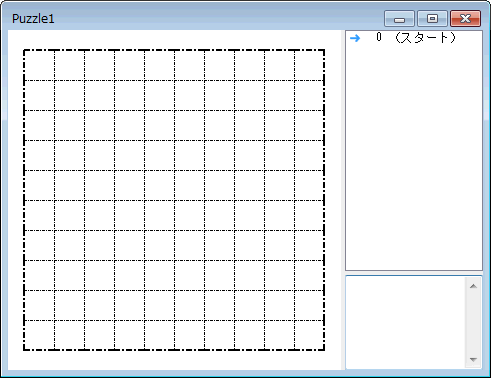Click the scroll down arrow in lower panel
Screen dimensions: 491x378
tap(473, 359)
